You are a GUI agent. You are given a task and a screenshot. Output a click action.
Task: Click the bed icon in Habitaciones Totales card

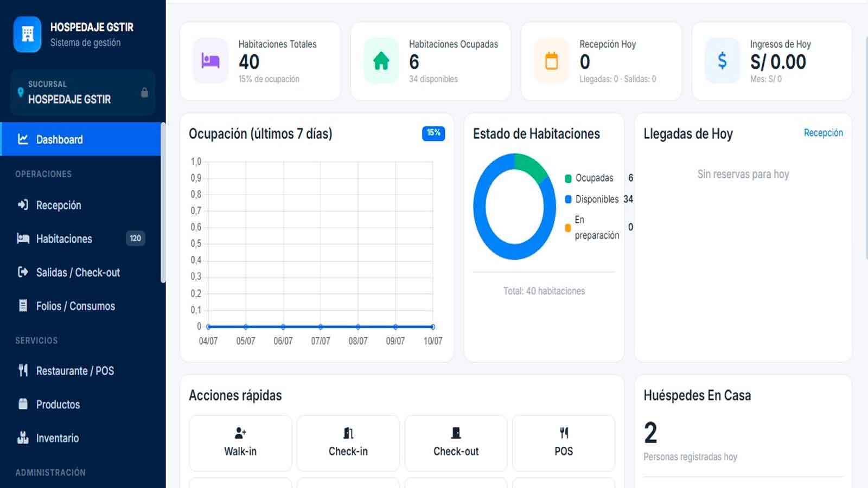(x=210, y=61)
